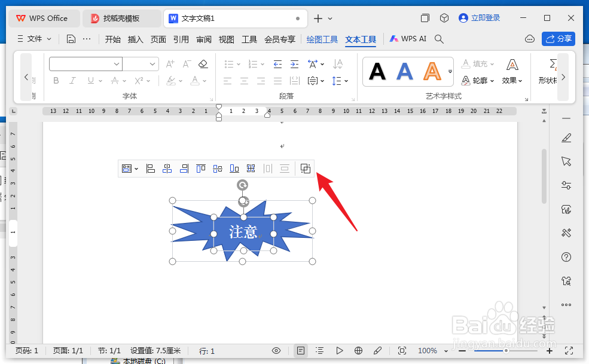Click the zoom in plus button
This screenshot has width=589, height=364.
549,351
